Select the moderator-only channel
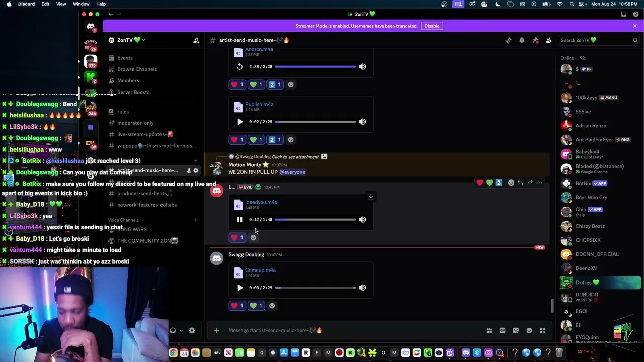This screenshot has width=644, height=362. coord(153,123)
